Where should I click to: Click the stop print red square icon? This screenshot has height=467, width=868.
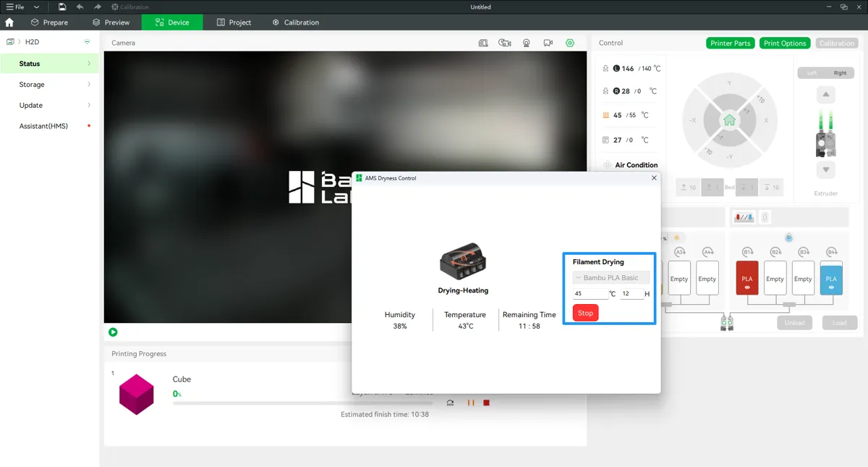(x=487, y=403)
